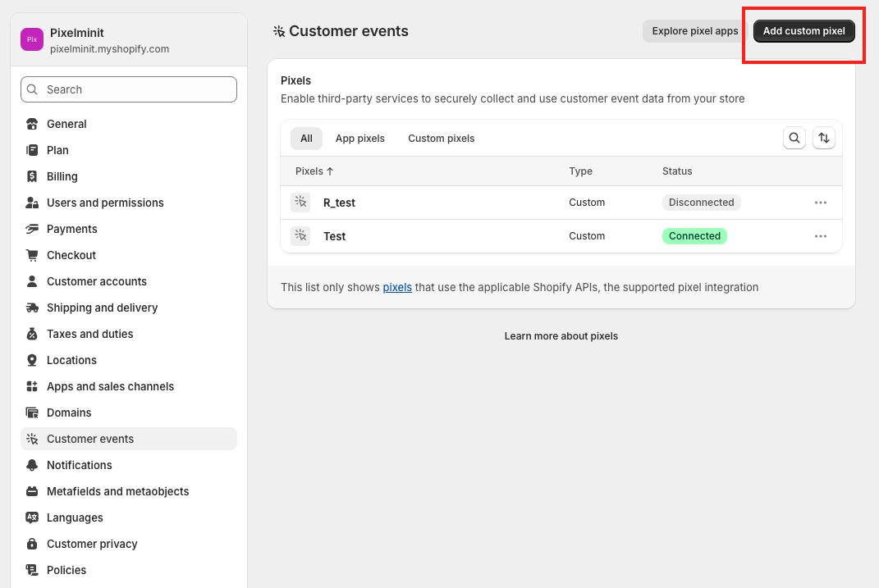This screenshot has width=879, height=588.
Task: Click the R_test pixel row icon
Action: click(300, 203)
